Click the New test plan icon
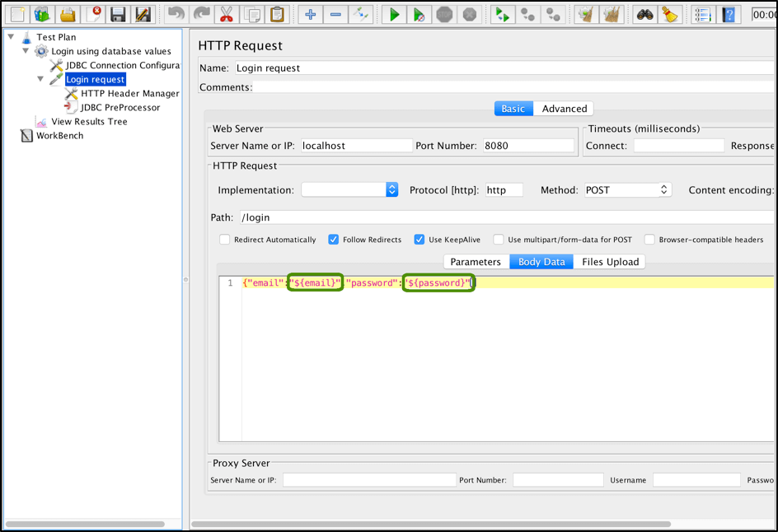This screenshot has width=778, height=532. coord(17,14)
